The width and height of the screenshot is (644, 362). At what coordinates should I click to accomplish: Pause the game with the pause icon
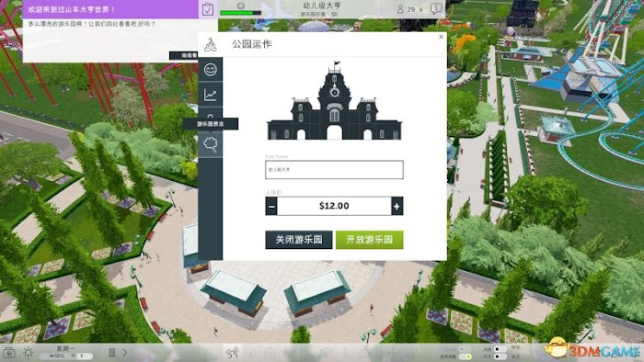coord(111,352)
